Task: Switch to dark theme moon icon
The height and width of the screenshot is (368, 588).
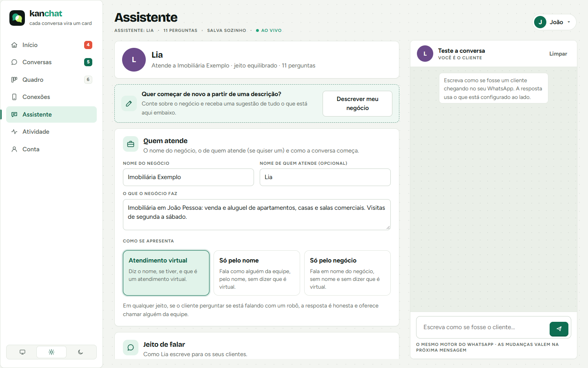Action: (x=80, y=352)
